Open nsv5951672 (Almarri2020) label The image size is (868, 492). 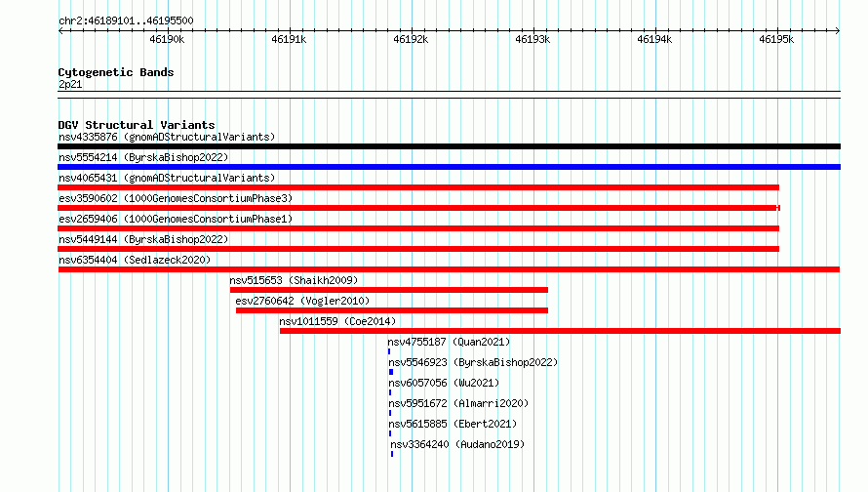(458, 403)
